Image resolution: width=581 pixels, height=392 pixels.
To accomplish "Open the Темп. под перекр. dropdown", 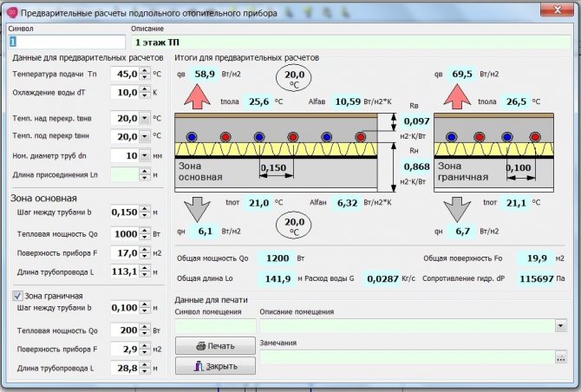I will coord(145,136).
